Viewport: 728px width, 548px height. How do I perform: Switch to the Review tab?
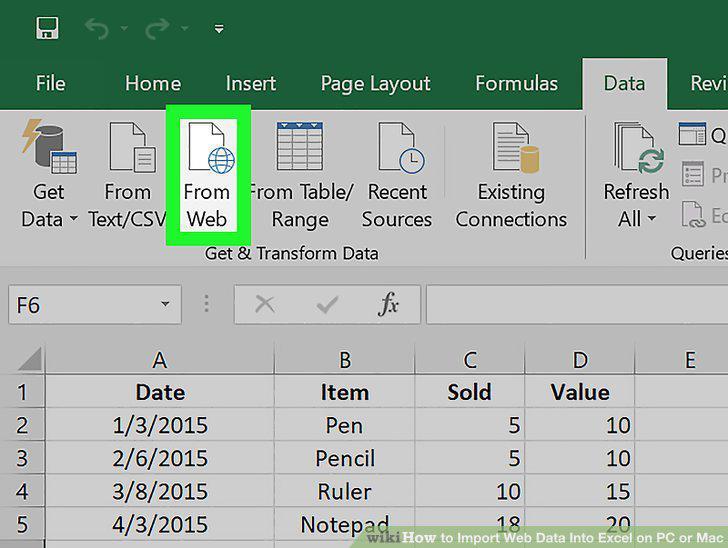tap(708, 84)
